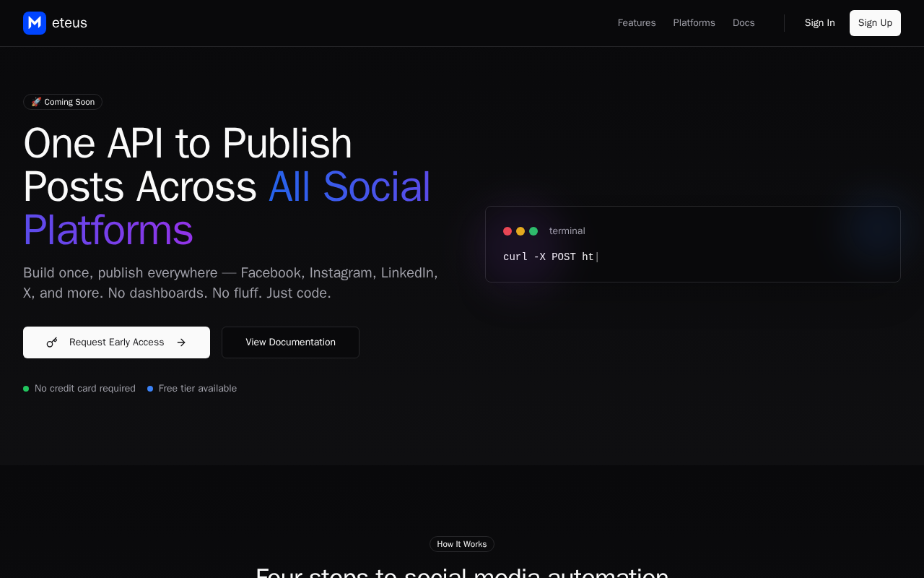Screen dimensions: 924x578
Task: Click the key icon on Request Early Access
Action: [x=52, y=342]
